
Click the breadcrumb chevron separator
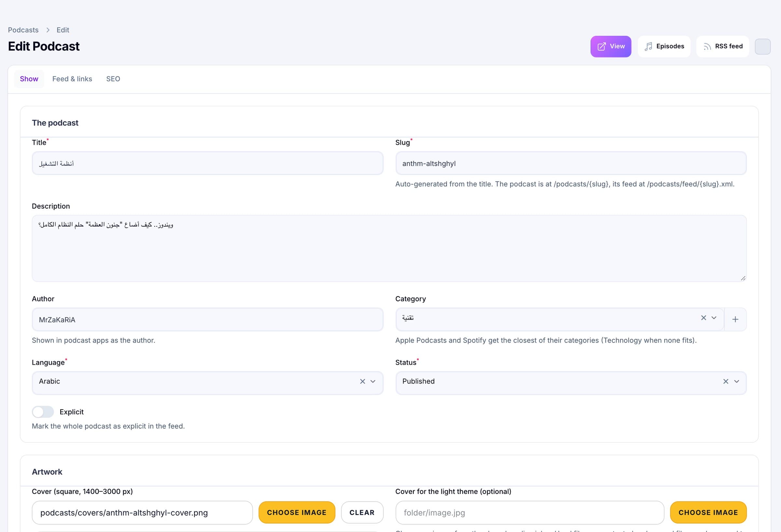pos(48,30)
